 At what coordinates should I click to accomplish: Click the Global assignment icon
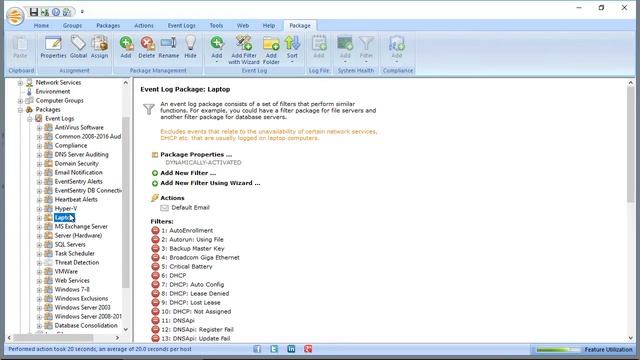click(x=78, y=47)
